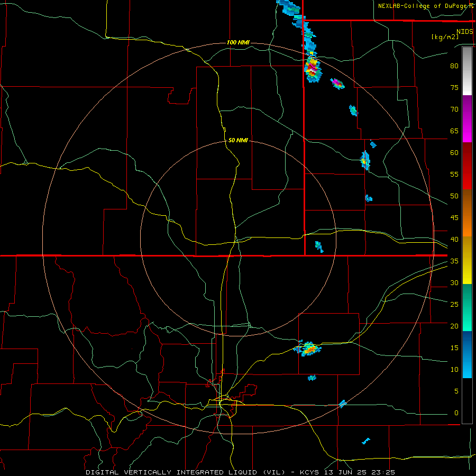Pick the 55 value on the legend

(454, 174)
